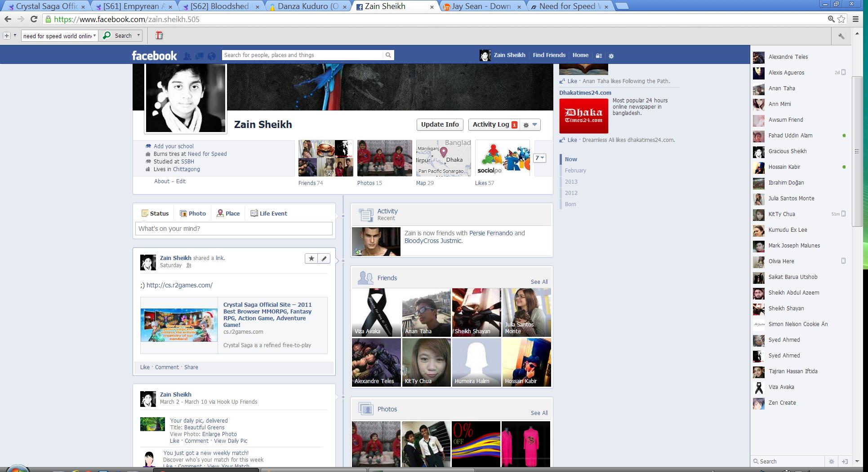The height and width of the screenshot is (472, 868).
Task: Open See All link in Friends section
Action: pyautogui.click(x=539, y=282)
